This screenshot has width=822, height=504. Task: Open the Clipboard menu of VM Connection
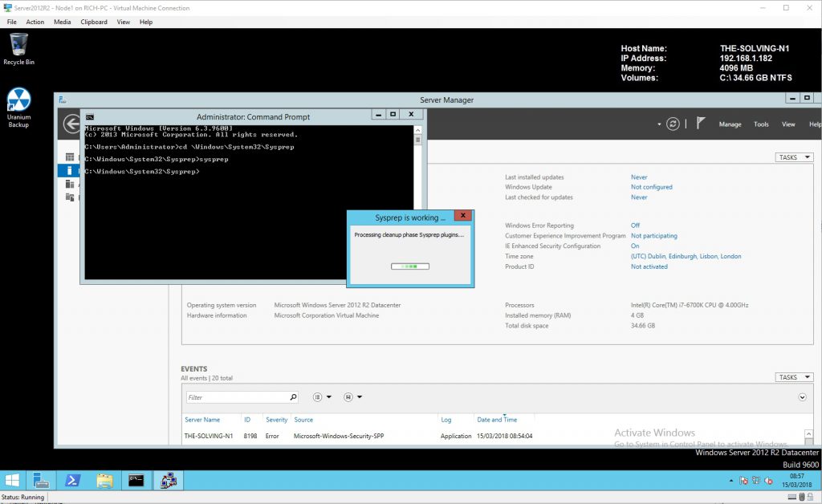[94, 22]
